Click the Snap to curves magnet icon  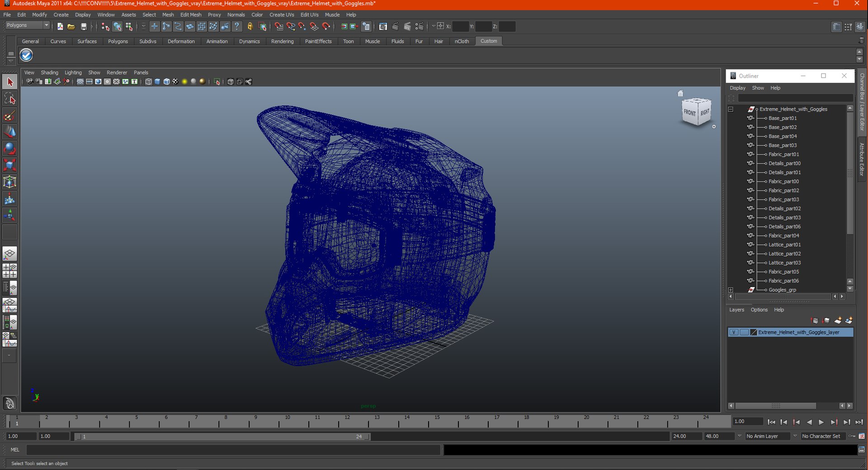[x=291, y=27]
